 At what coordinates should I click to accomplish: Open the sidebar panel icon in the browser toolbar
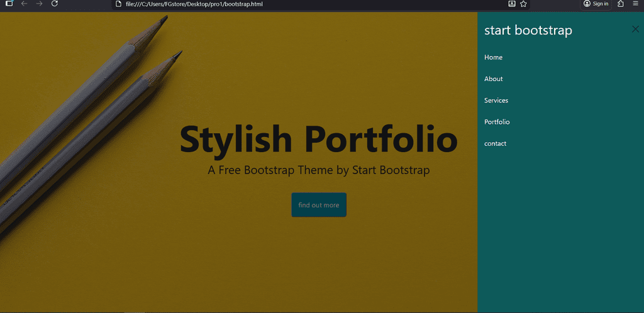click(9, 3)
